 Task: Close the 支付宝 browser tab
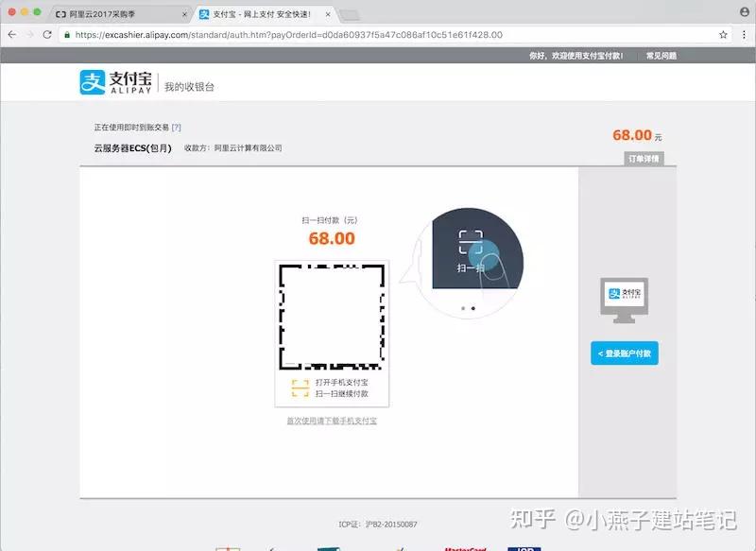(328, 14)
